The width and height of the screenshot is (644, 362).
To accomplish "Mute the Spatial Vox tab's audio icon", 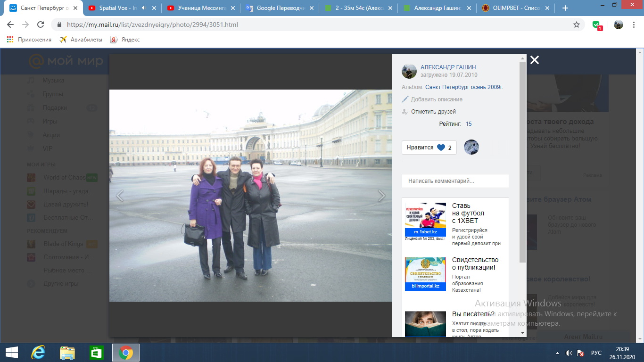I will pyautogui.click(x=144, y=8).
